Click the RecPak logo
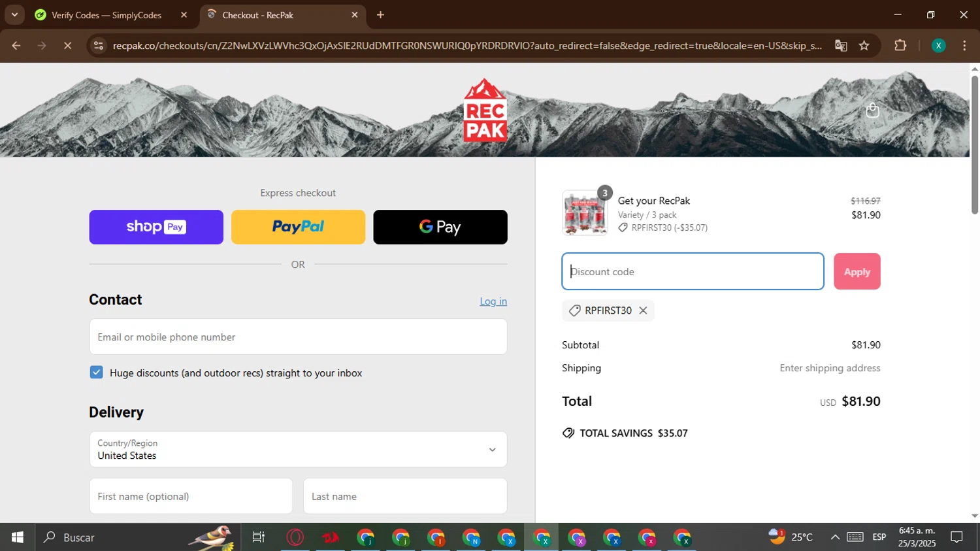980x551 pixels. (485, 110)
